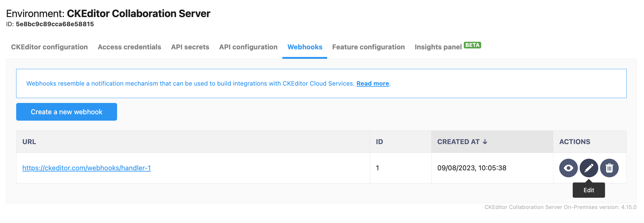Select the environment ID 5e8bc9c89cca68e58815
The image size is (644, 223).
[x=55, y=24]
